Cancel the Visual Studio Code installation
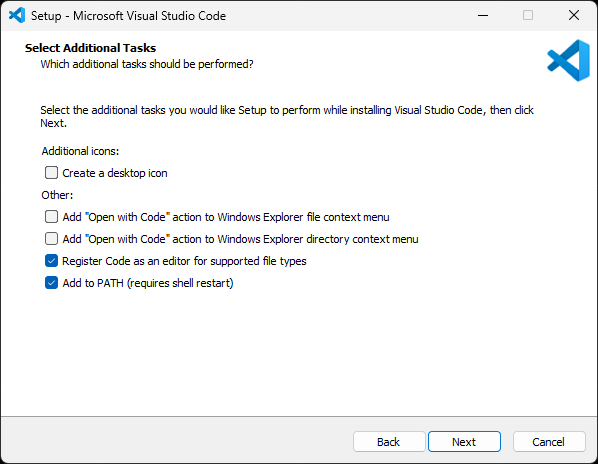Image resolution: width=598 pixels, height=464 pixels. (549, 442)
